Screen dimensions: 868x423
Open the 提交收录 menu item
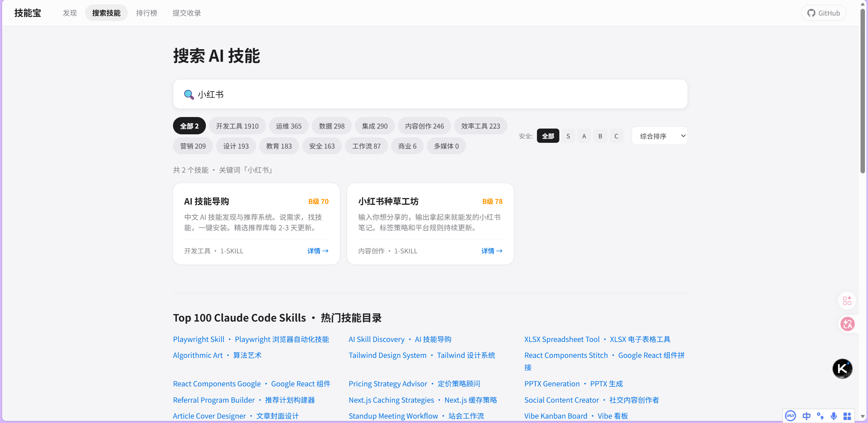pos(187,13)
